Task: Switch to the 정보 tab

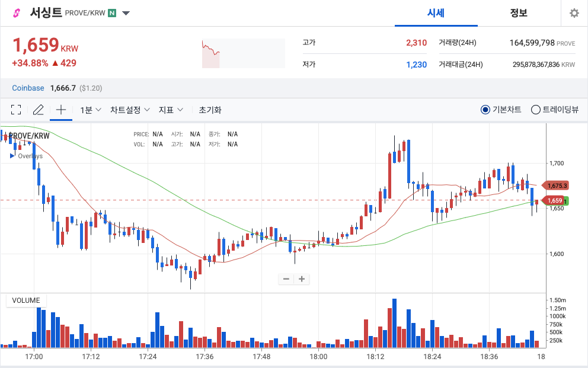Action: point(519,13)
